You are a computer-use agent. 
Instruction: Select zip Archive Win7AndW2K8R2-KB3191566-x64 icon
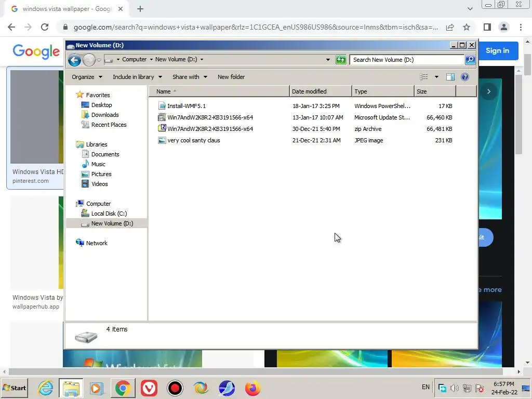pos(162,129)
